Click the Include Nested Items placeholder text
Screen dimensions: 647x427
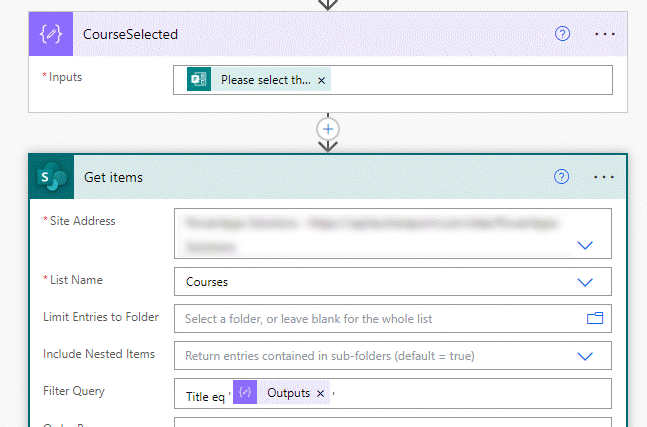click(x=330, y=356)
